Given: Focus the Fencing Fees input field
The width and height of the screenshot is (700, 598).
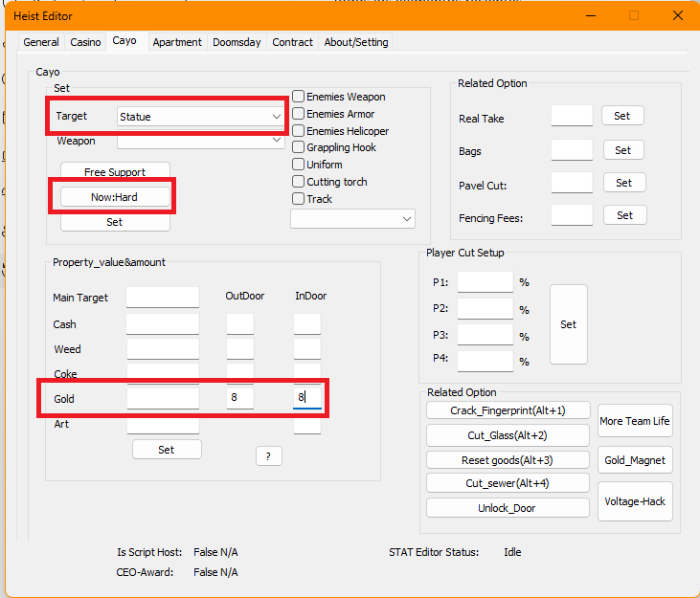Looking at the screenshot, I should (x=572, y=215).
